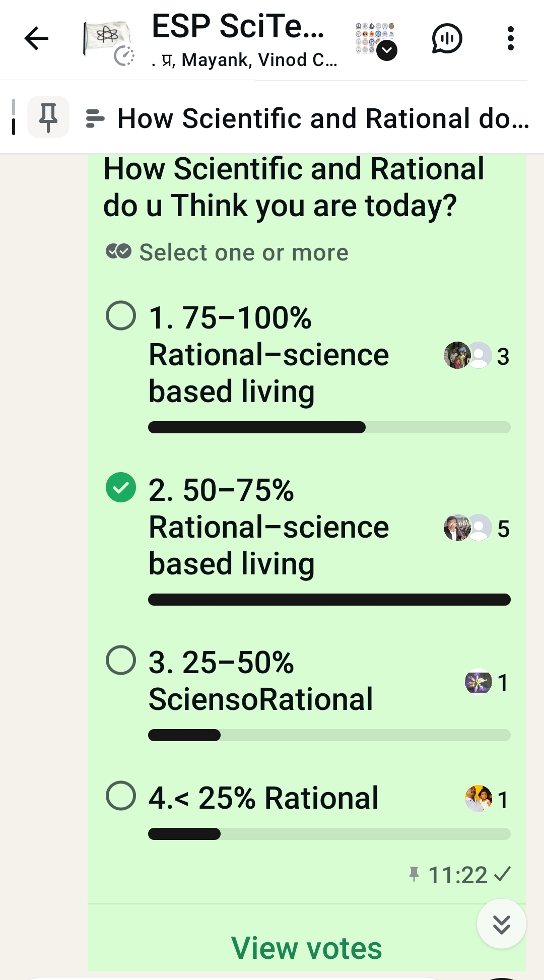Tap voter avatars for 50–75% option
544x980 pixels.
tap(467, 528)
